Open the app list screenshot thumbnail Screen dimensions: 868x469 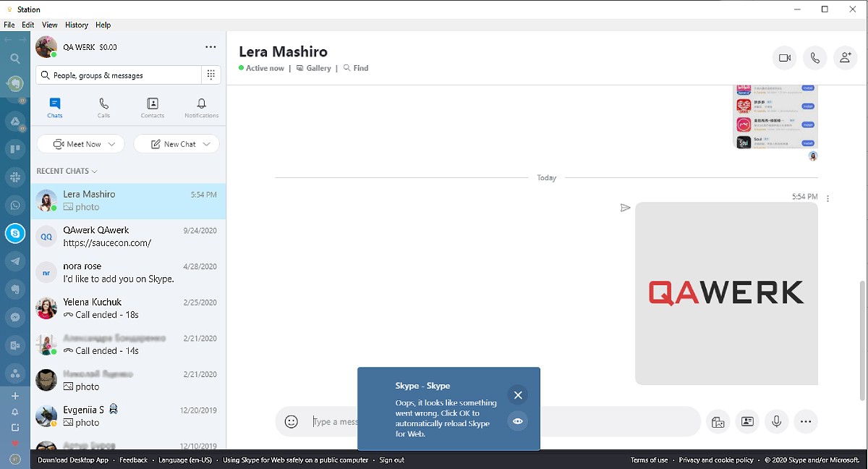775,117
